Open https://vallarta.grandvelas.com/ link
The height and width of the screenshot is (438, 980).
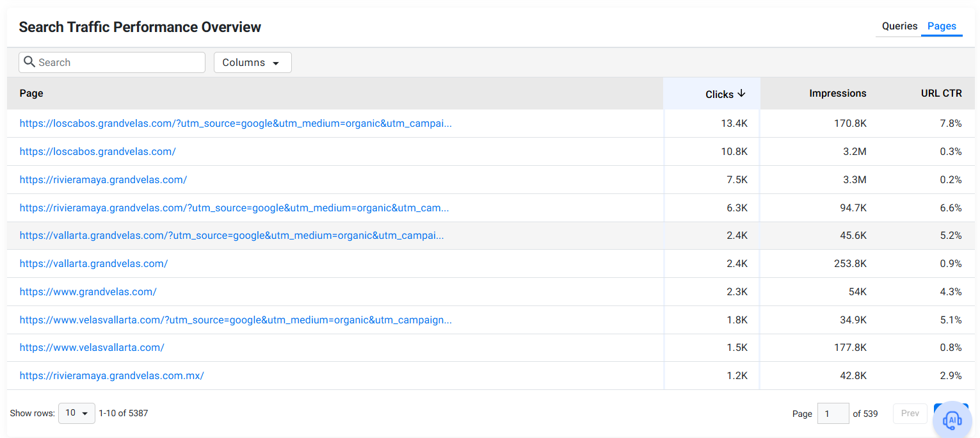(93, 264)
